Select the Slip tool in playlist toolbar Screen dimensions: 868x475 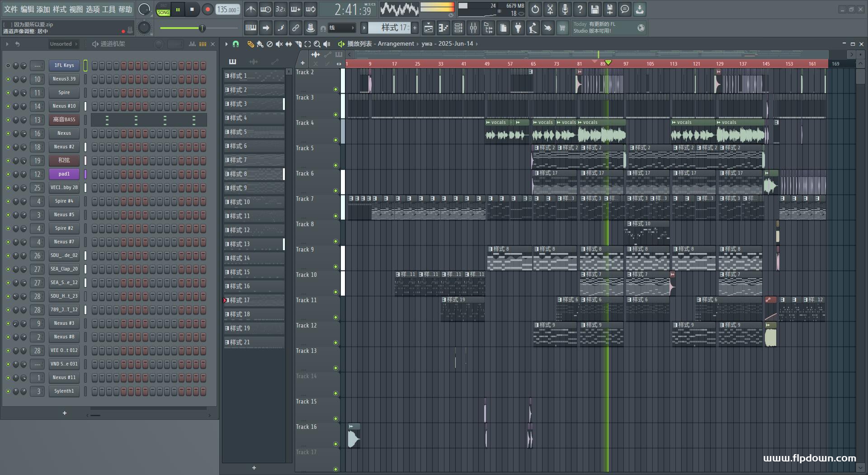coord(288,44)
